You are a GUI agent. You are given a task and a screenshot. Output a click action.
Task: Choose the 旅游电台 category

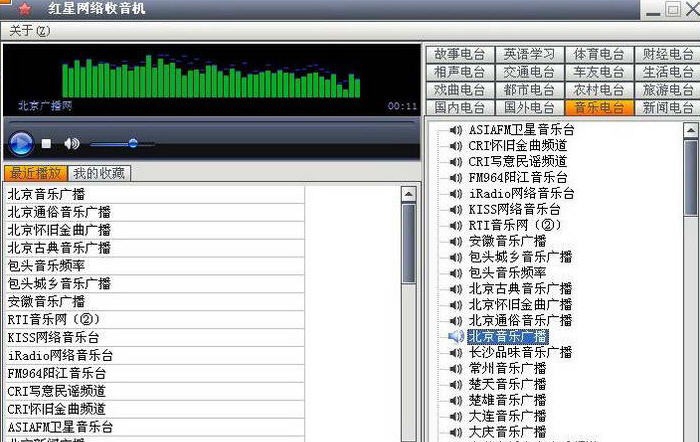pos(668,90)
